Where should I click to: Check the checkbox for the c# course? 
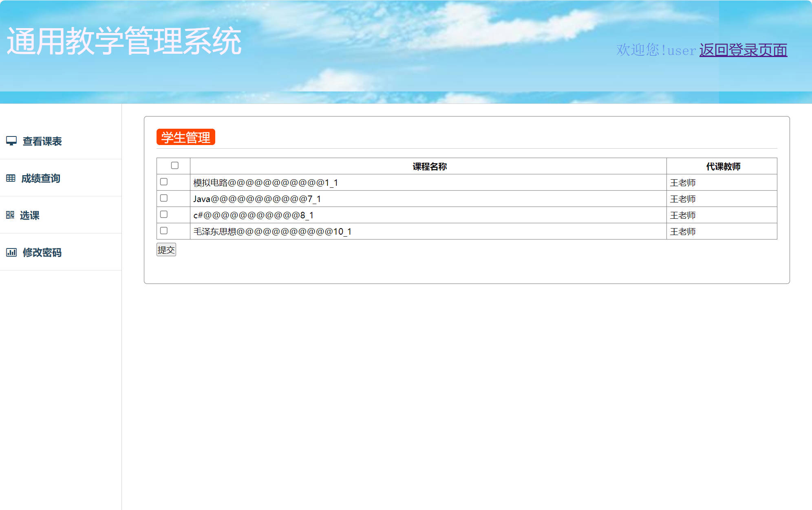pos(164,214)
